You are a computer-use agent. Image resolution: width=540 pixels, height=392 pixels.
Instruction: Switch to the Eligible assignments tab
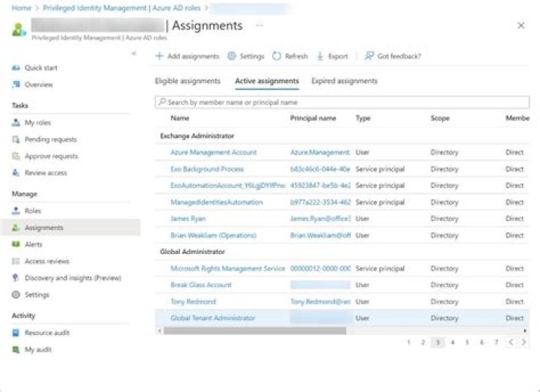pos(187,81)
